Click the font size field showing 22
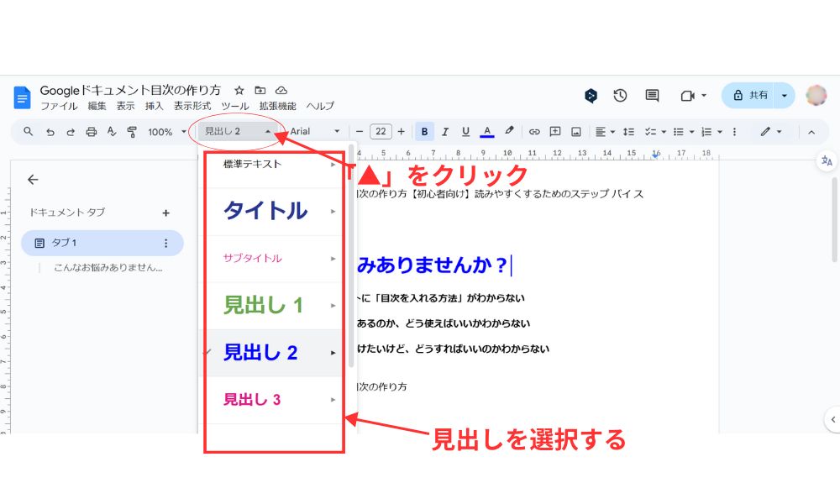Screen dimensions: 840x504 [x=381, y=131]
